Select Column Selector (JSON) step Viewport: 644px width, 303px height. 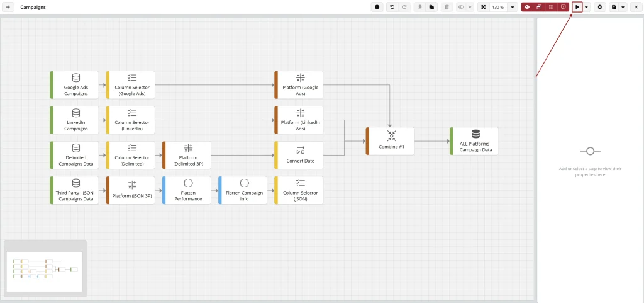point(299,190)
